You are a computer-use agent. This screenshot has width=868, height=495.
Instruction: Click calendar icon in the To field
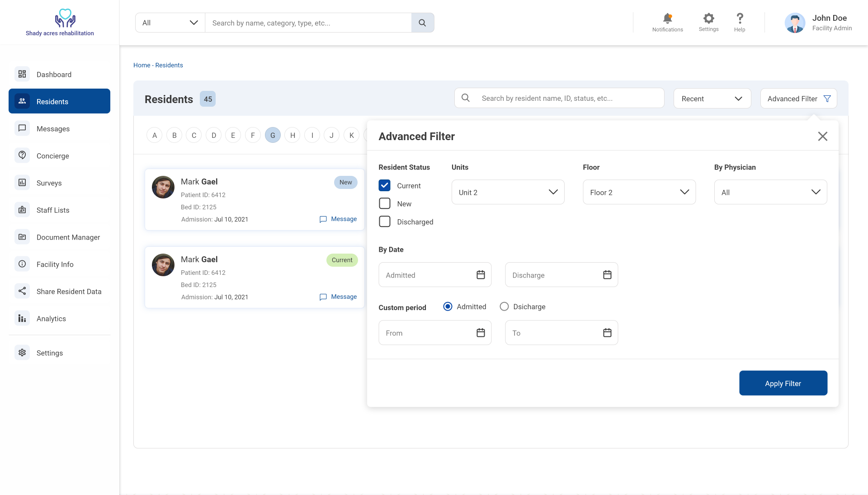607,333
